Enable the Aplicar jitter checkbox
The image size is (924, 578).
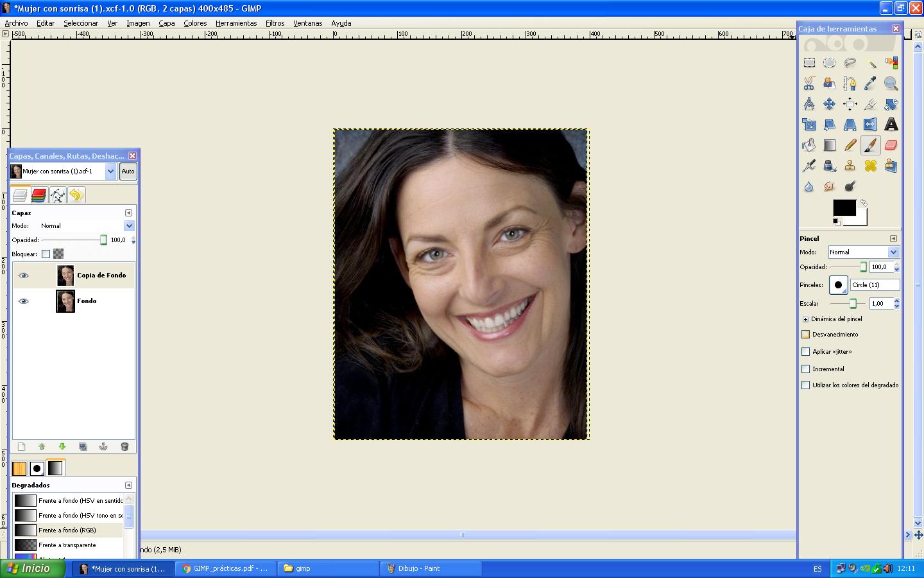pos(806,352)
